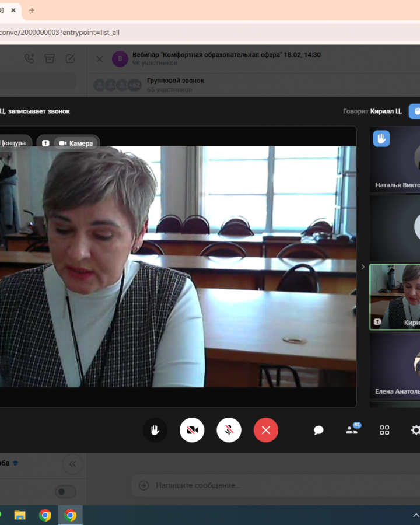Viewport: 420px width, 525px height.
Task: Click the new call phone icon
Action: point(29,59)
